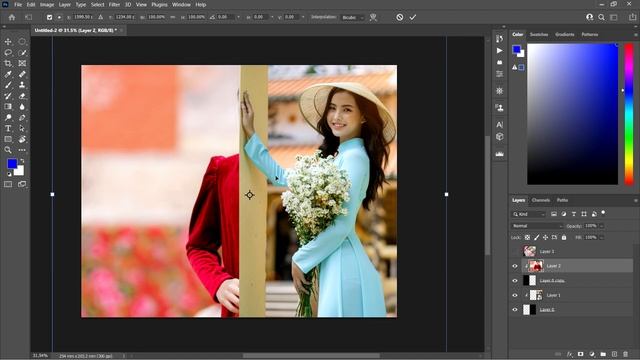Select the Elliptical Marquee tool

22,42
